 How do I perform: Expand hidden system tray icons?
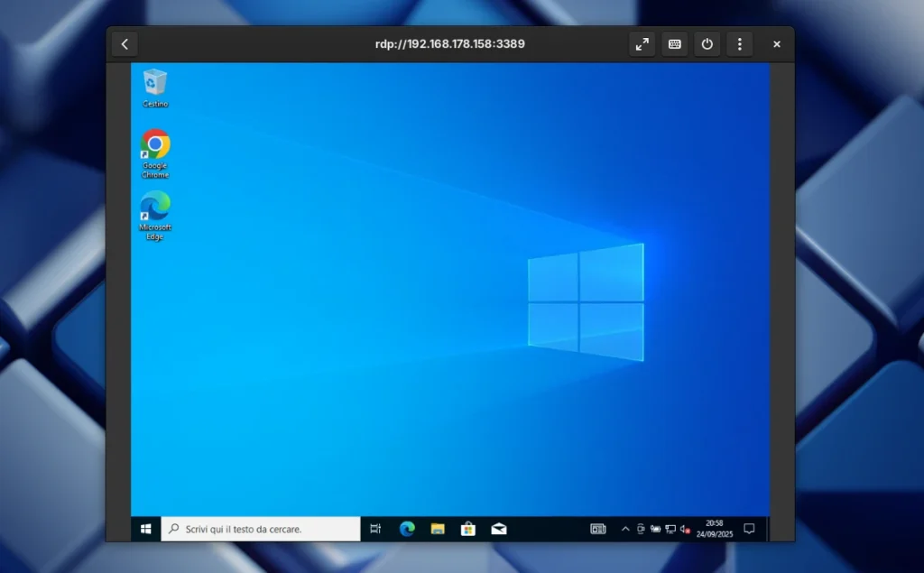coord(625,529)
